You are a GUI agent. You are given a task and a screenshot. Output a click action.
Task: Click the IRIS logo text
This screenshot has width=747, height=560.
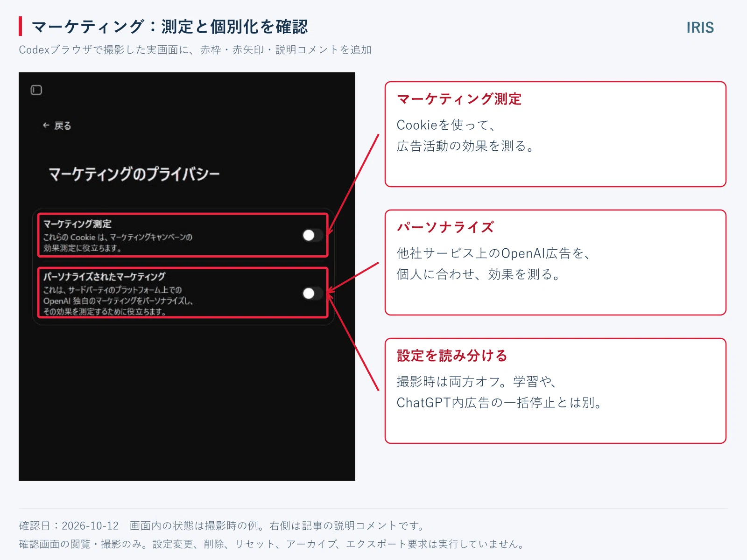coord(700,28)
